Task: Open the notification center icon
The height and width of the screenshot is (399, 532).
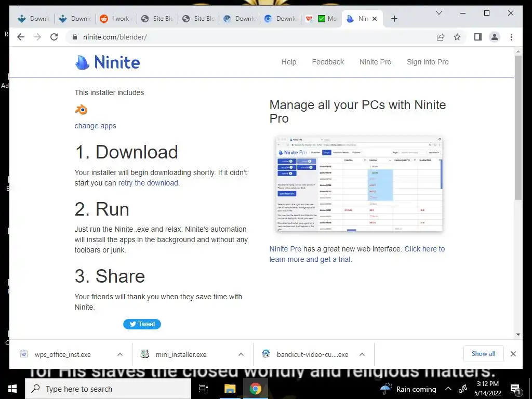Action: 515,389
